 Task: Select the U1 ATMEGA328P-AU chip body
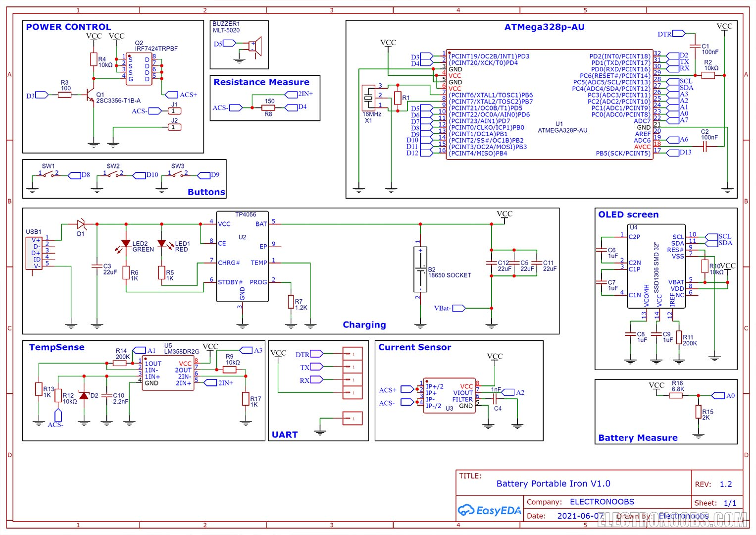click(x=550, y=104)
